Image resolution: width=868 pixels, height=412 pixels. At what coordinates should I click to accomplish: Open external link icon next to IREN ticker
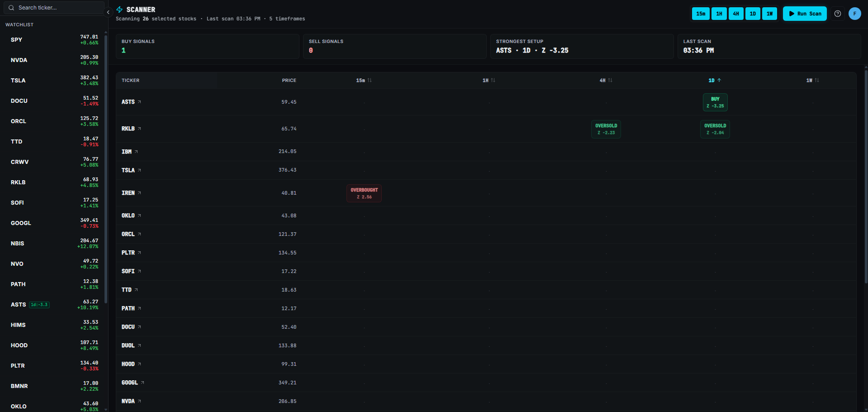tap(139, 193)
